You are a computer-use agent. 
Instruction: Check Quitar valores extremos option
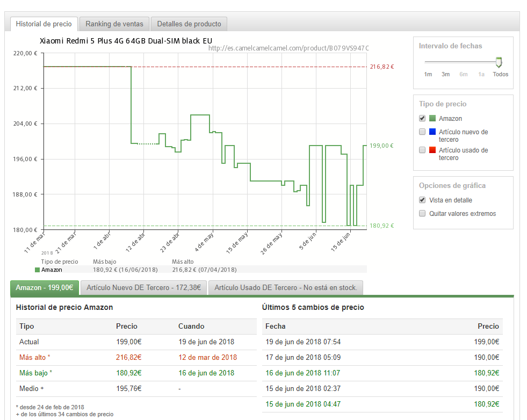coord(422,213)
